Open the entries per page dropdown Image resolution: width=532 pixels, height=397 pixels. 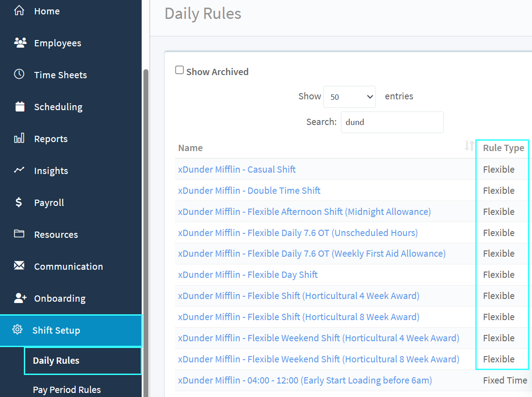pos(349,97)
